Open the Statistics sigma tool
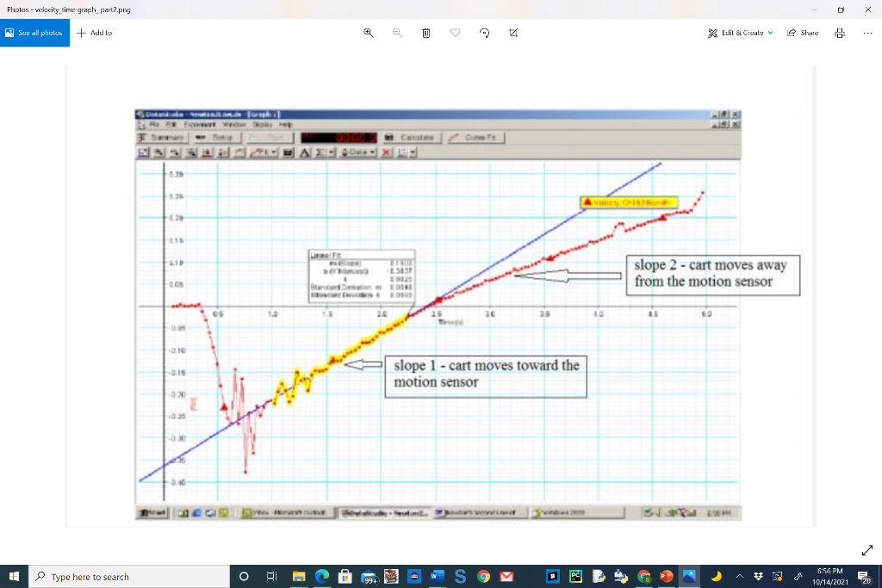The height and width of the screenshot is (588, 882). tap(319, 152)
